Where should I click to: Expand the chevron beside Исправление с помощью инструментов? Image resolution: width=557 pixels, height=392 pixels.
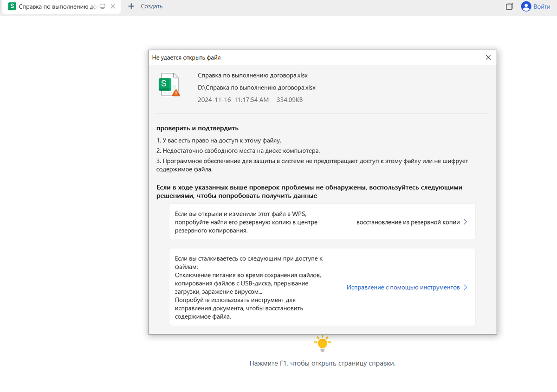point(465,287)
